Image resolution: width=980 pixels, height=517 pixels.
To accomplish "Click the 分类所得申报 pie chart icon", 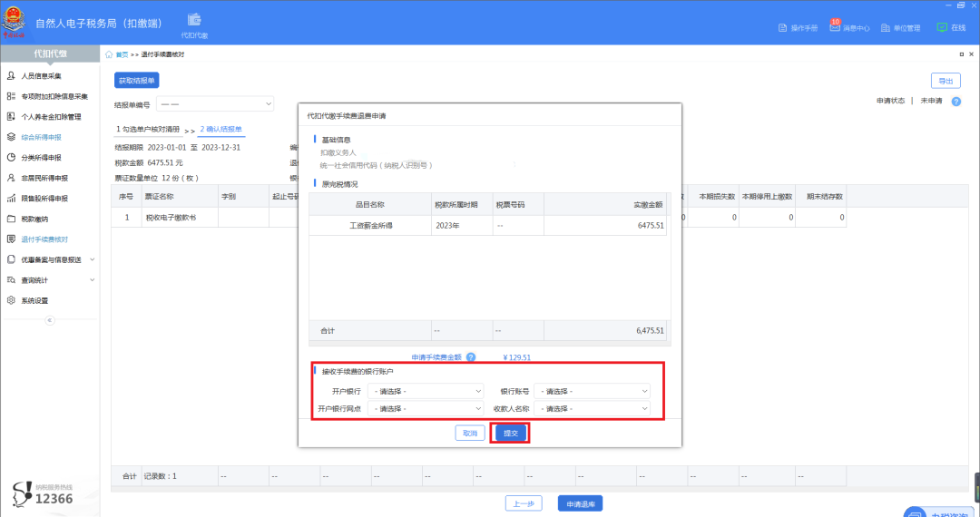I will (11, 157).
